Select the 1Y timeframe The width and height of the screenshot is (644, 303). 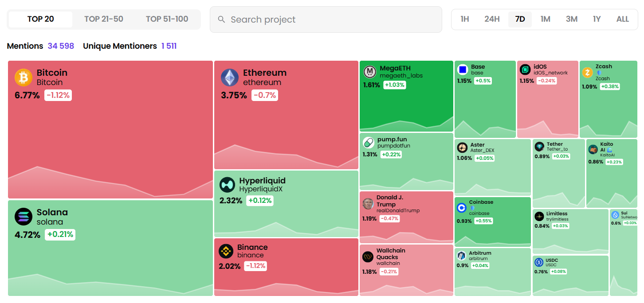(597, 19)
